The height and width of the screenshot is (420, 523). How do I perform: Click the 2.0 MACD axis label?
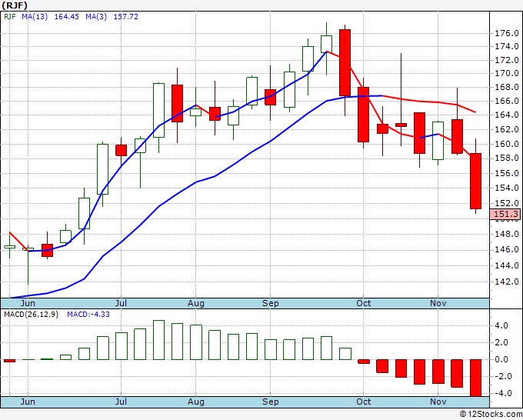pyautogui.click(x=502, y=342)
